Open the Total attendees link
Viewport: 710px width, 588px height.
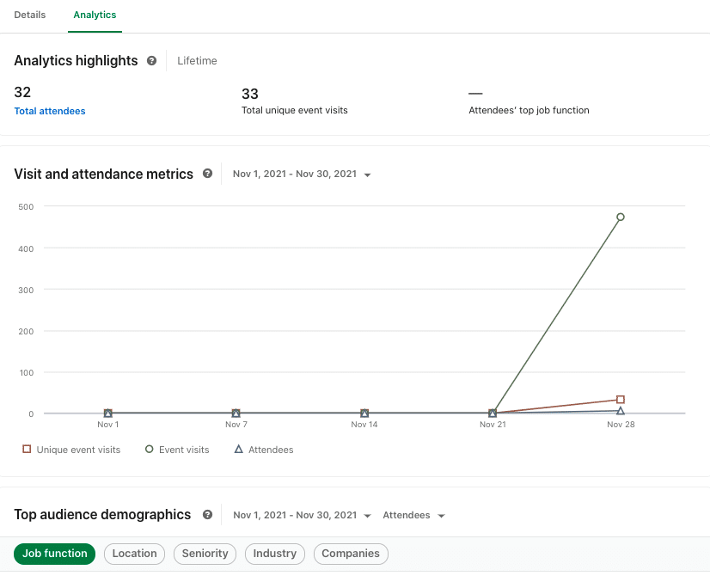pos(50,111)
